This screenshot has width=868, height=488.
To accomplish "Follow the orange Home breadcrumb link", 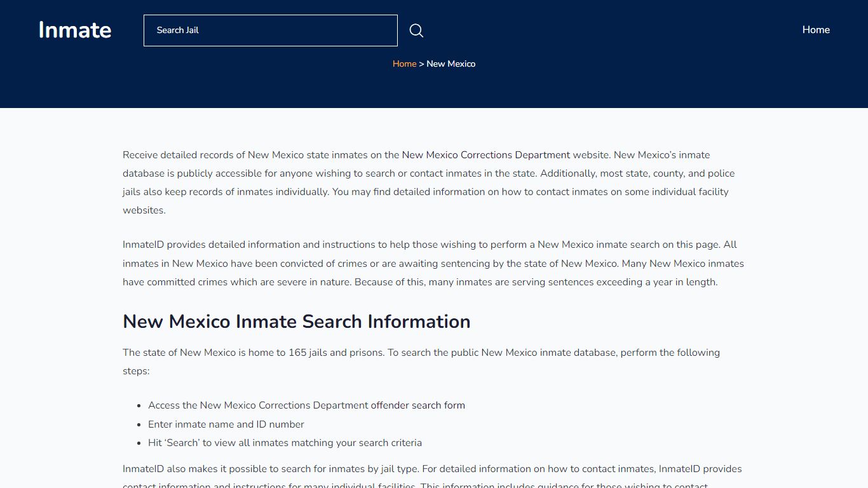I will pyautogui.click(x=404, y=64).
